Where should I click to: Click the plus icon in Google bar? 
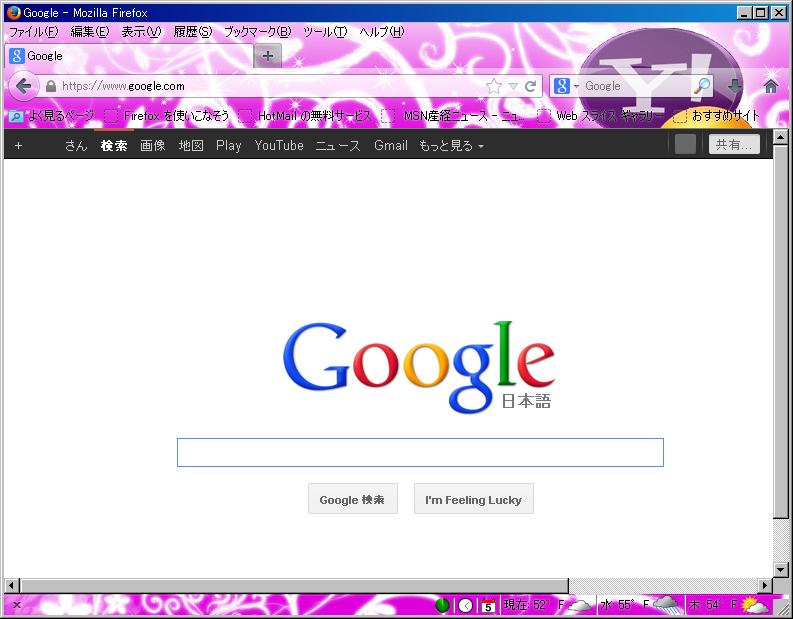click(18, 146)
